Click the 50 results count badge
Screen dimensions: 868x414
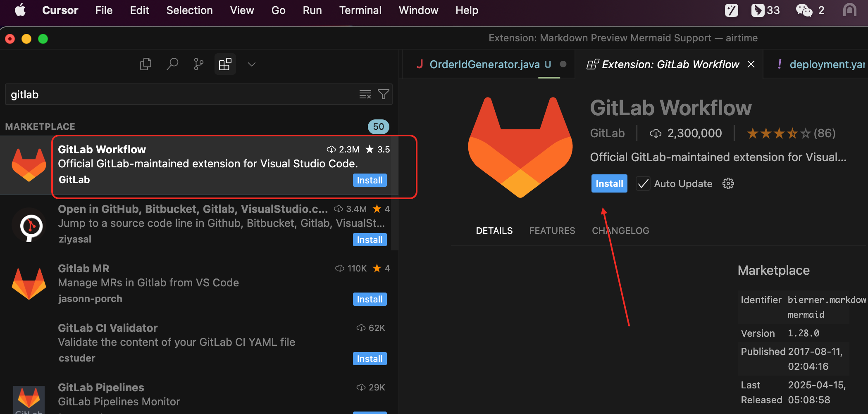click(379, 126)
